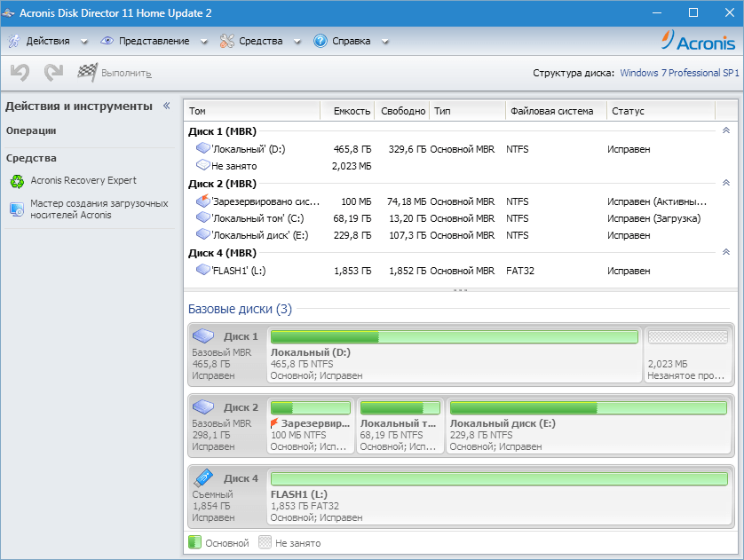Sort by the Тип column header
This screenshot has width=744, height=560.
[468, 111]
